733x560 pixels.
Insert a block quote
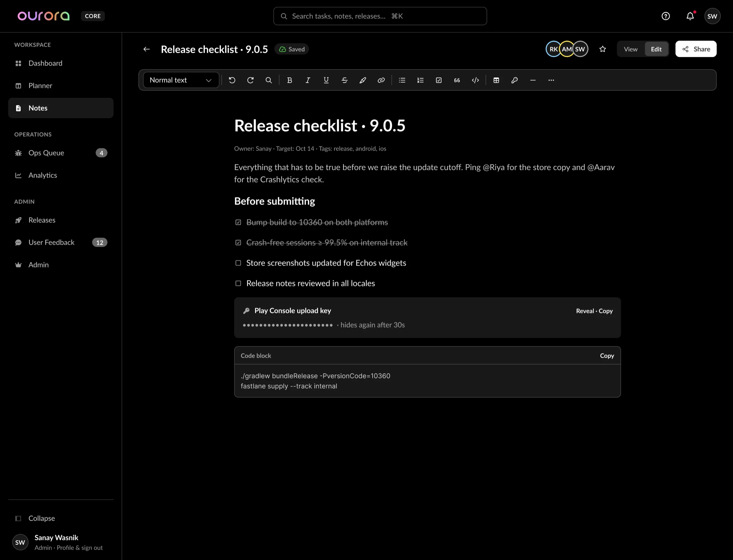pos(457,80)
